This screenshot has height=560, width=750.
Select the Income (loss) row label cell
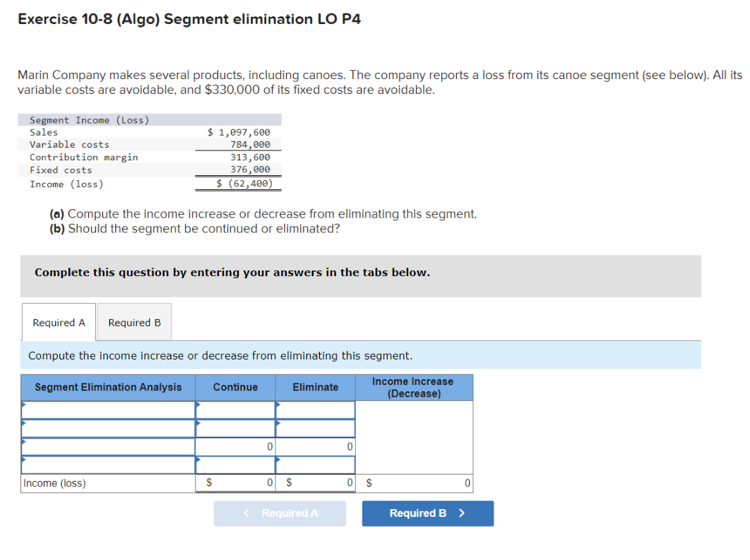coord(107,483)
